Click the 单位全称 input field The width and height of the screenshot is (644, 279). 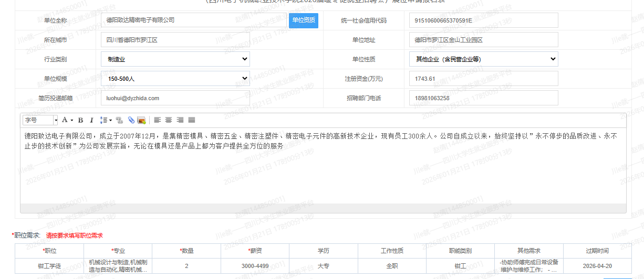click(194, 20)
